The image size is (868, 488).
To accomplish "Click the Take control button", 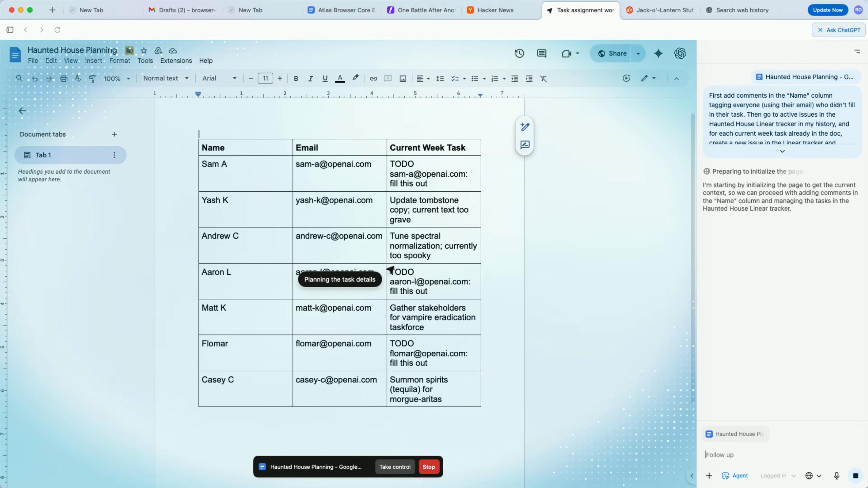I will point(394,467).
